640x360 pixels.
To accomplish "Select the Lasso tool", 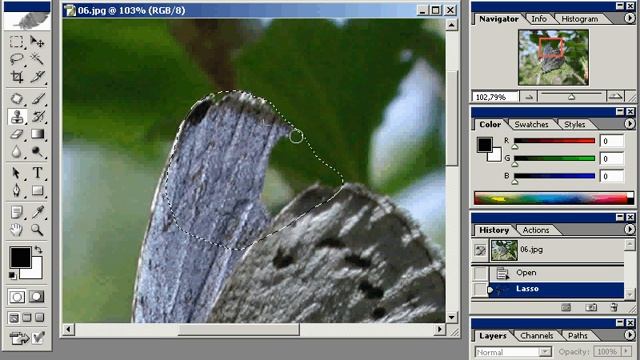I will click(16, 59).
